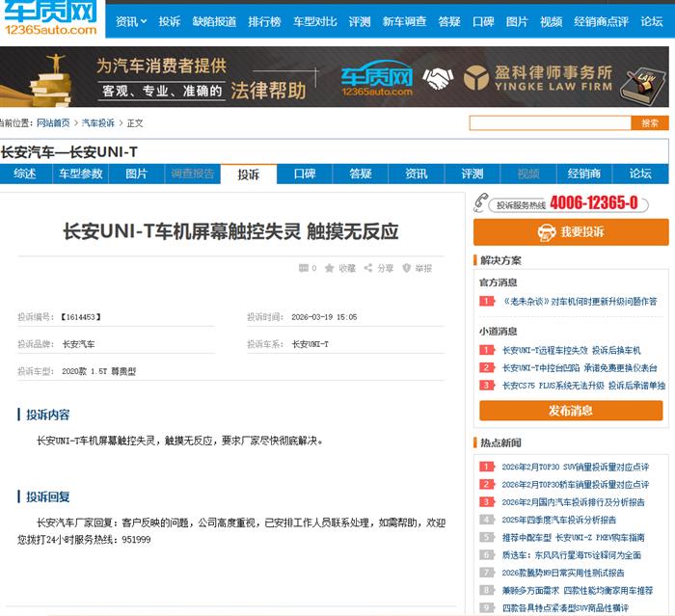Click the 收藏 star icon
Image resolution: width=675 pixels, height=616 pixels.
pos(330,269)
